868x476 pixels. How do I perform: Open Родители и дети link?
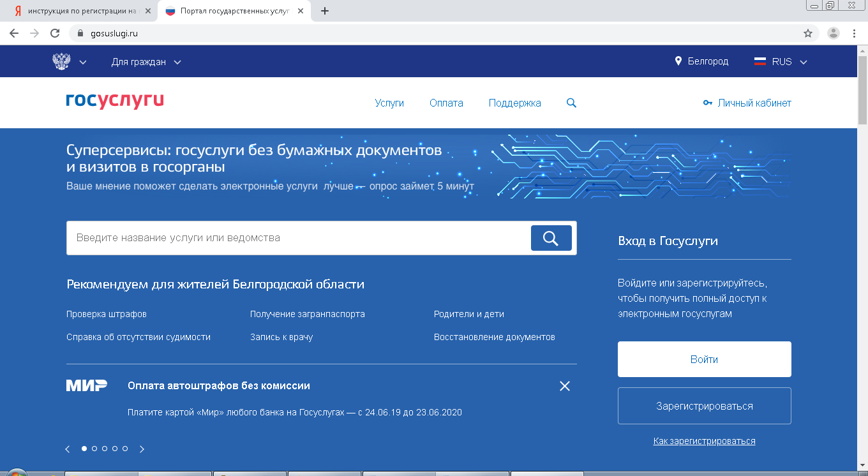click(469, 314)
